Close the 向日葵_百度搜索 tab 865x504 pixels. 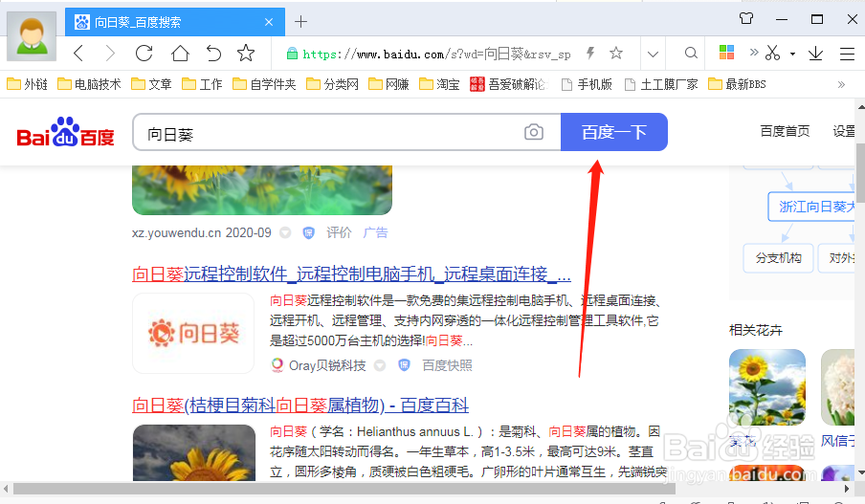point(269,22)
